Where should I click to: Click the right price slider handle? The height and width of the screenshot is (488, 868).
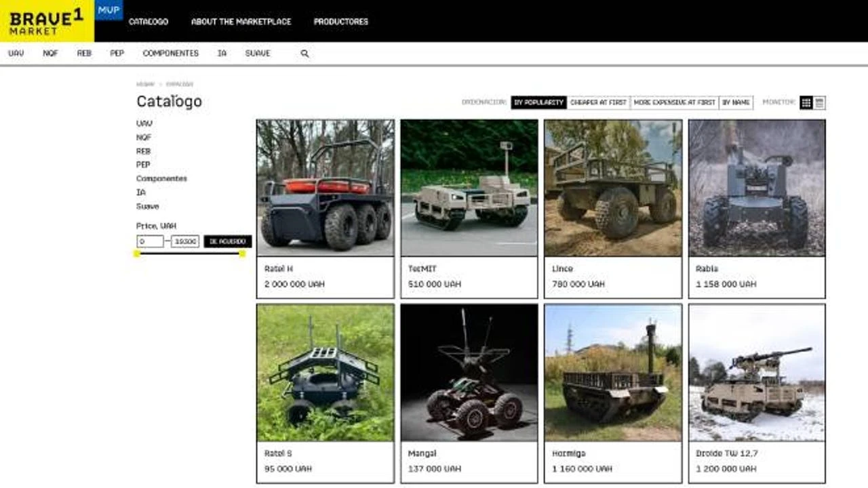coord(243,253)
